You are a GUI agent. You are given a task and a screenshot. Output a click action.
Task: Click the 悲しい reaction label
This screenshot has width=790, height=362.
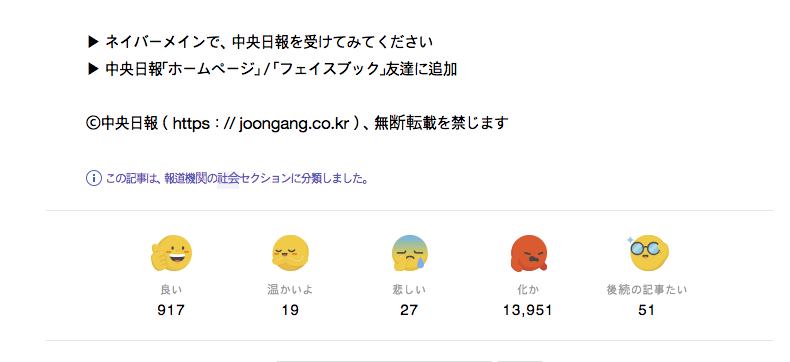click(409, 290)
